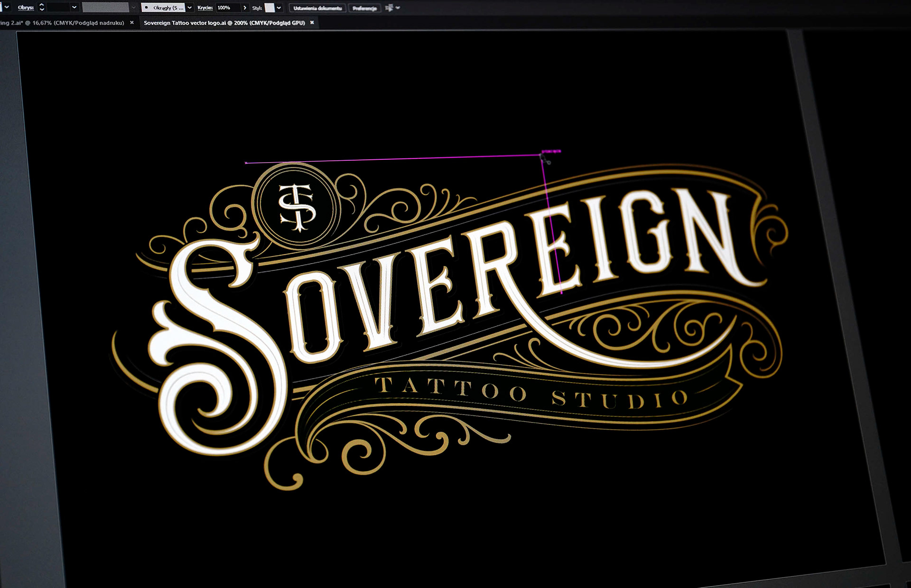911x588 pixels.
Task: Open Preferencje button in control bar
Action: (364, 8)
